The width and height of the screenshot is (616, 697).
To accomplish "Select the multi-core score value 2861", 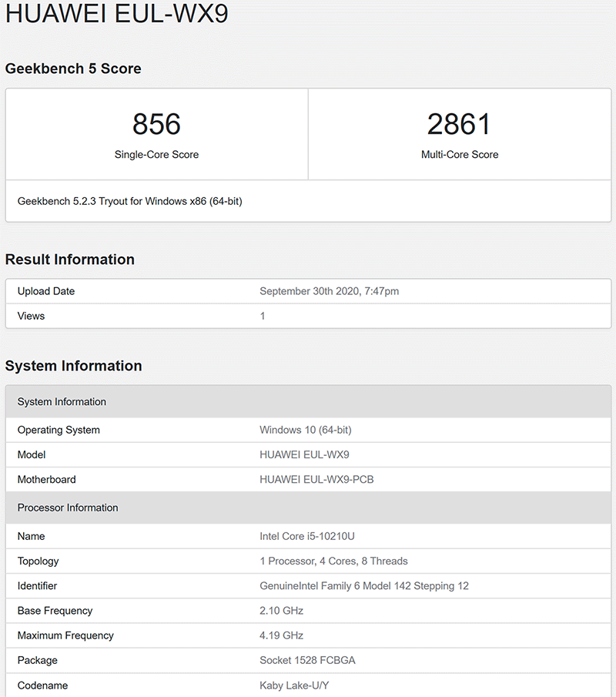I will point(460,123).
